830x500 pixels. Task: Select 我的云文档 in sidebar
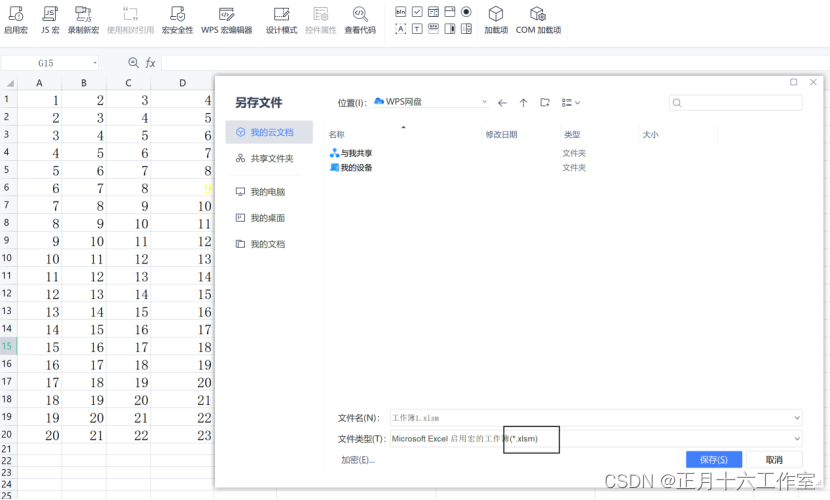click(269, 132)
